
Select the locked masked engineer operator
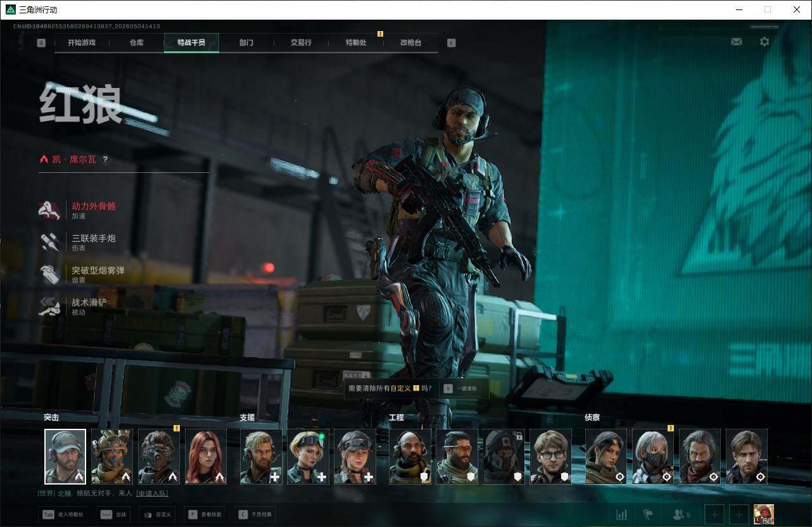pyautogui.click(x=504, y=457)
